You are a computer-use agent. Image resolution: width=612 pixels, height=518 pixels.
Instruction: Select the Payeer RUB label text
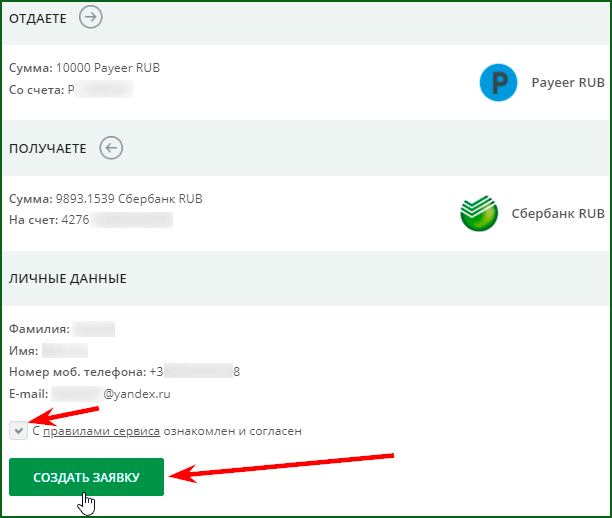[568, 83]
